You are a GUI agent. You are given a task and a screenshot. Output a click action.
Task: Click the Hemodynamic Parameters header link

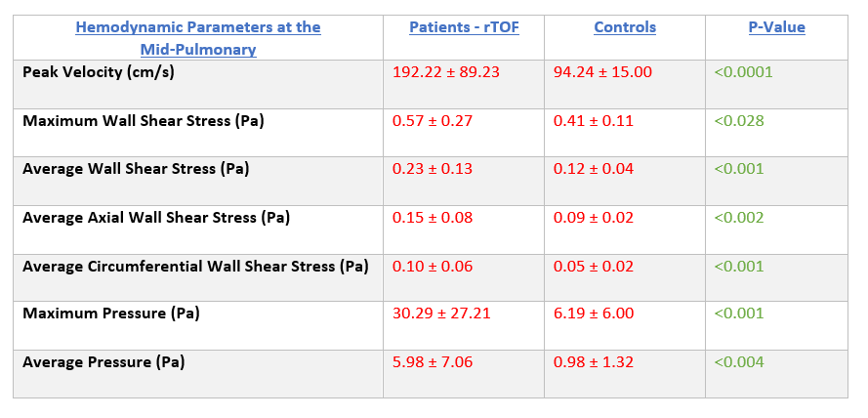[x=197, y=38]
